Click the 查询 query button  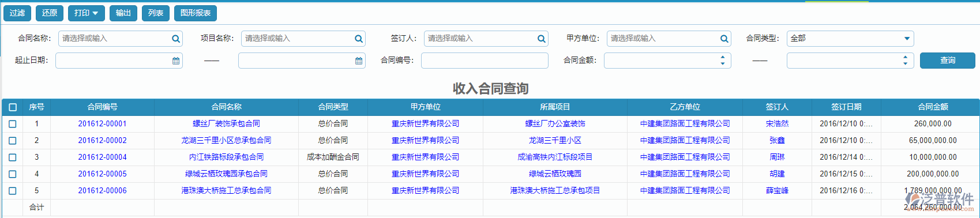[x=947, y=61]
